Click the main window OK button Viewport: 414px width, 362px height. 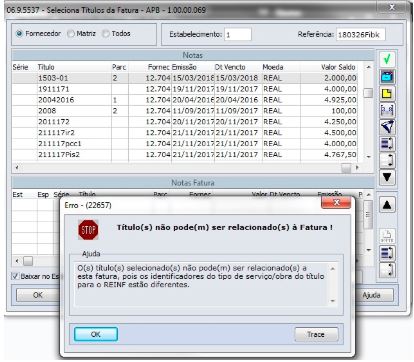coord(38,295)
